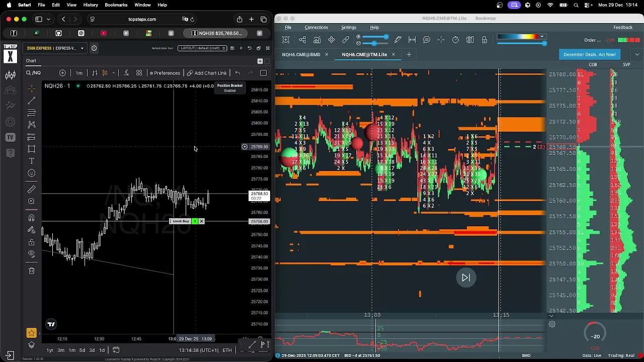This screenshot has height=362, width=644.
Task: Select the trend line drawing tool
Action: tap(31, 101)
